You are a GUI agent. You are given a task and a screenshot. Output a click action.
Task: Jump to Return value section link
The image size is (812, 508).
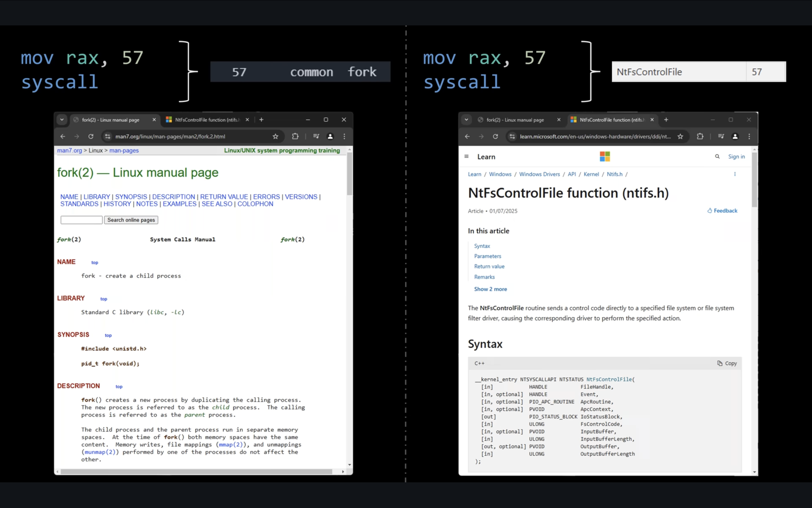click(489, 266)
